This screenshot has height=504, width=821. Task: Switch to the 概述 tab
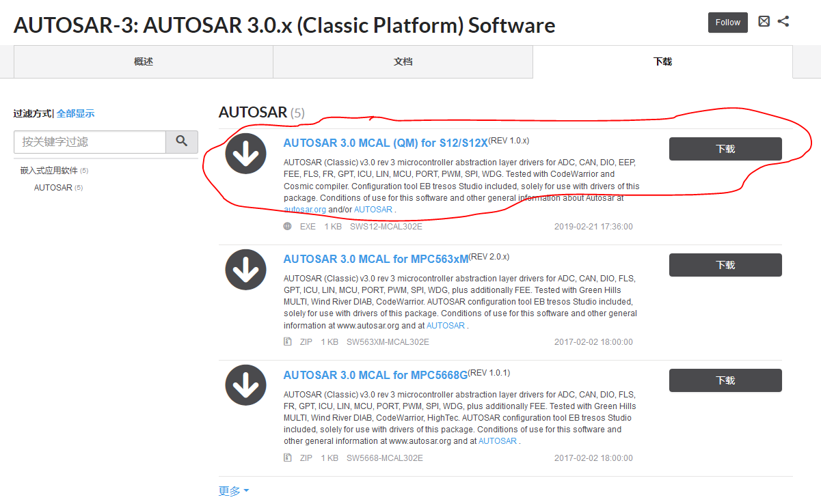[144, 61]
